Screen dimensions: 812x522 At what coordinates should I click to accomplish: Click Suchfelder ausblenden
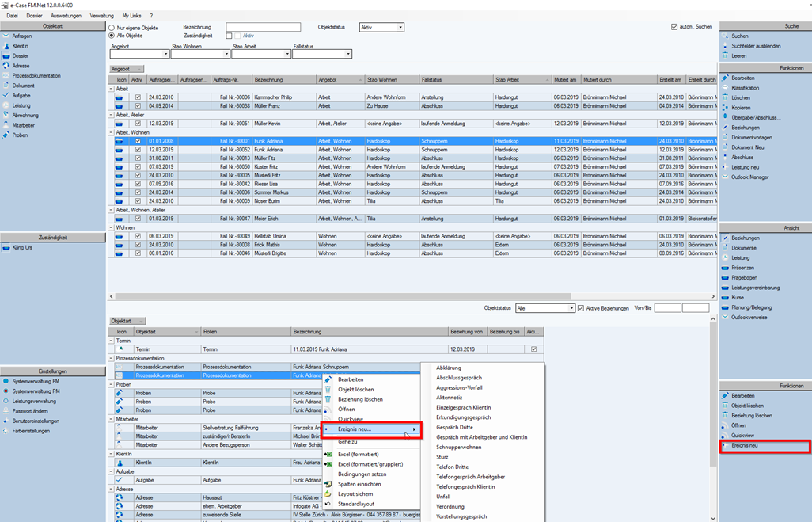pyautogui.click(x=756, y=46)
